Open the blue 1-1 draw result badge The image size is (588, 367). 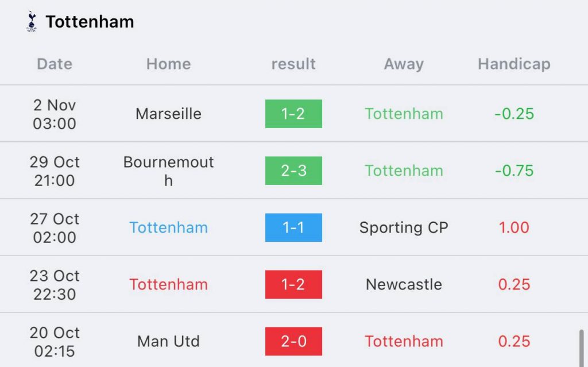293,227
